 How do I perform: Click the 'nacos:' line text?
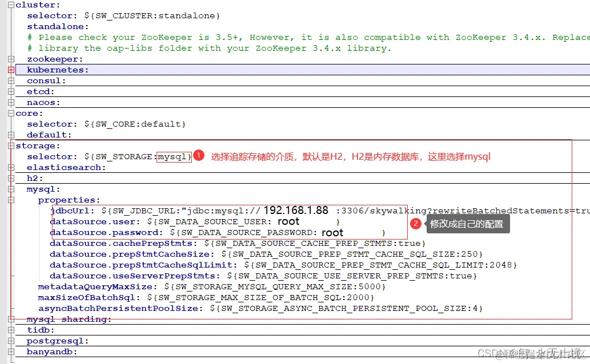tap(43, 102)
